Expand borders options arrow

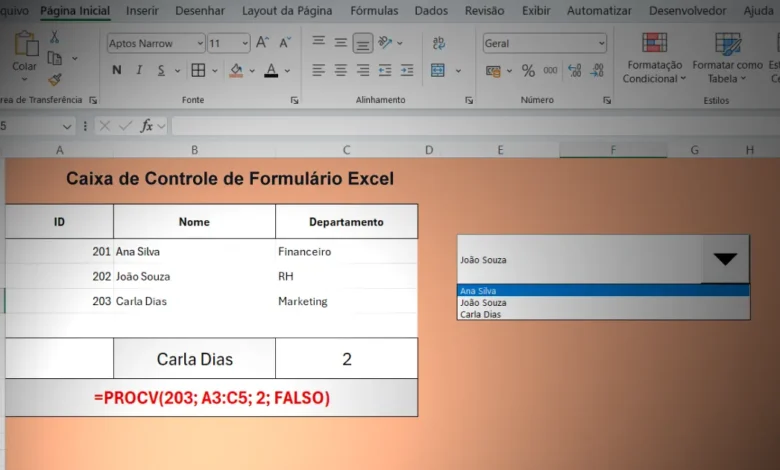pyautogui.click(x=214, y=71)
